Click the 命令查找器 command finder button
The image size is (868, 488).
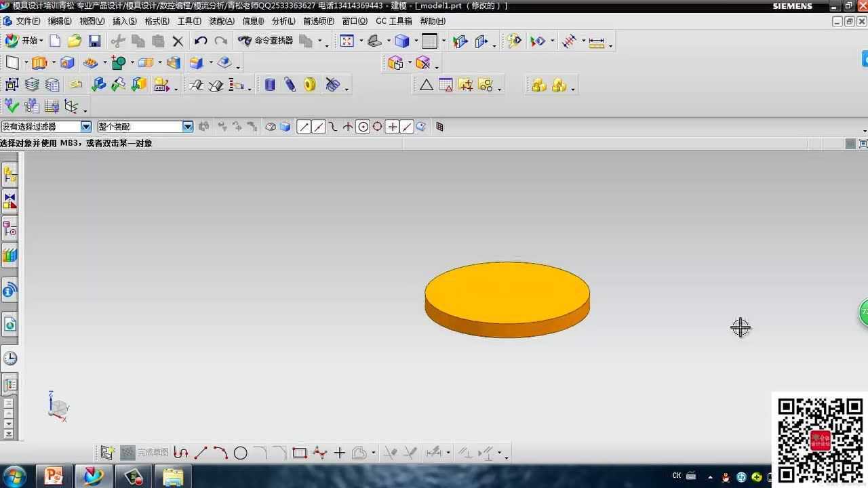pyautogui.click(x=265, y=41)
